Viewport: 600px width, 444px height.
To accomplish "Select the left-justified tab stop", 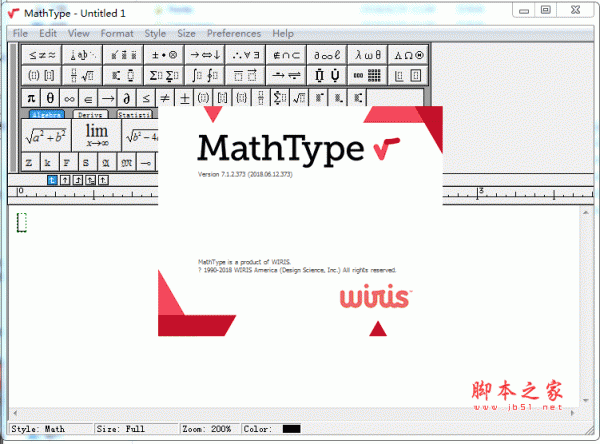I will (52, 180).
